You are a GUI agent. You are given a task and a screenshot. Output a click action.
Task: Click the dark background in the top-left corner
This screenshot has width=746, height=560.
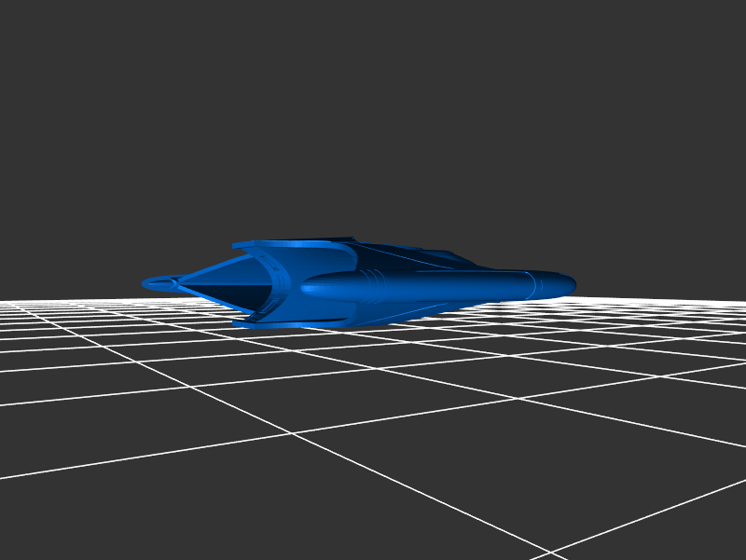37,37
